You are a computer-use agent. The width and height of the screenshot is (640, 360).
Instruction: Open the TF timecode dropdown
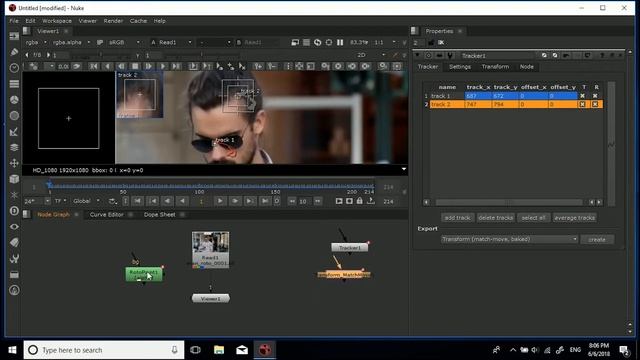click(x=60, y=201)
